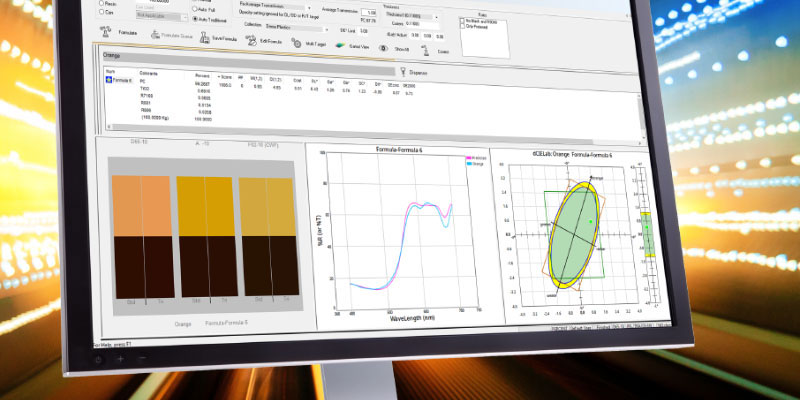Click the D65 light-orange swatch
Viewport: 800px width, 400px height.
click(142, 206)
